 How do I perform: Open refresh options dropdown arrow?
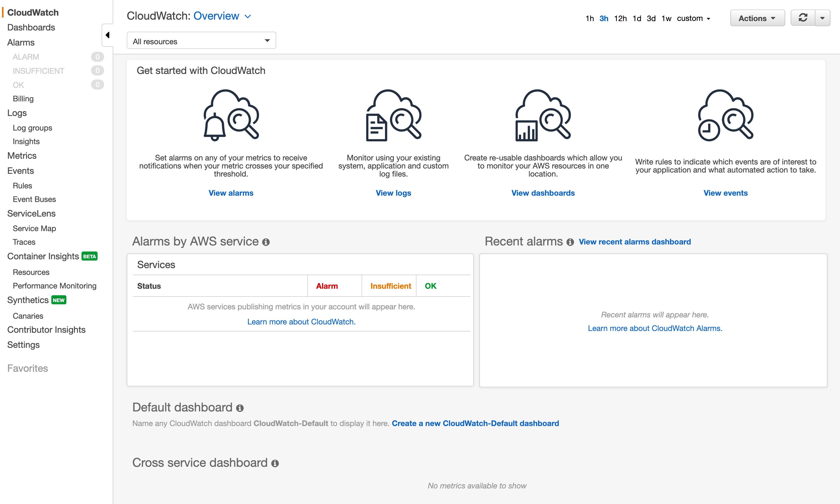pyautogui.click(x=822, y=18)
